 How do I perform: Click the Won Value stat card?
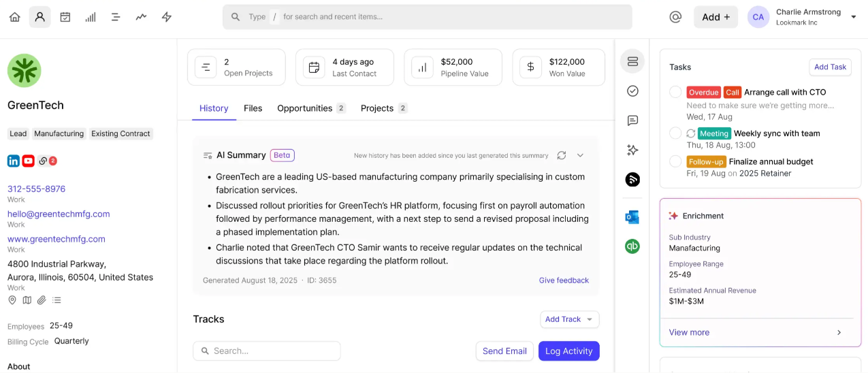point(559,67)
